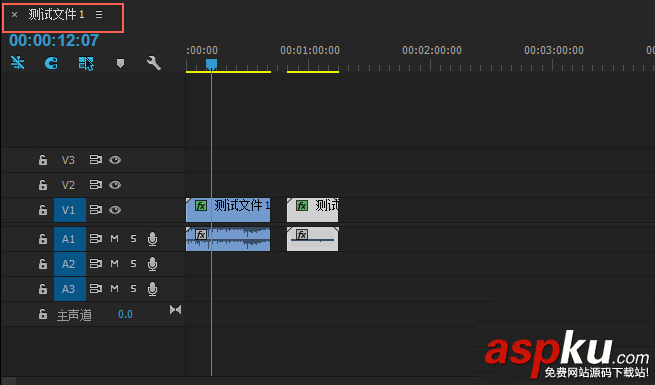
Task: Open timeline display settings wrench
Action: pos(154,63)
